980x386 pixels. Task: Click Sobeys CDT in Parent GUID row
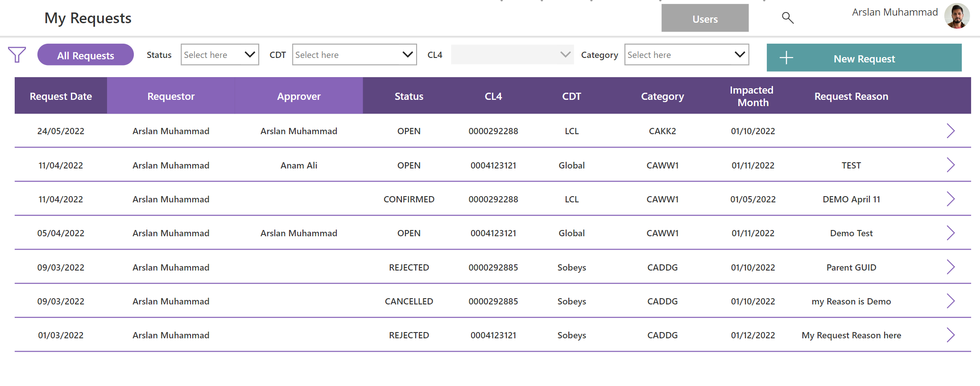pyautogui.click(x=571, y=267)
